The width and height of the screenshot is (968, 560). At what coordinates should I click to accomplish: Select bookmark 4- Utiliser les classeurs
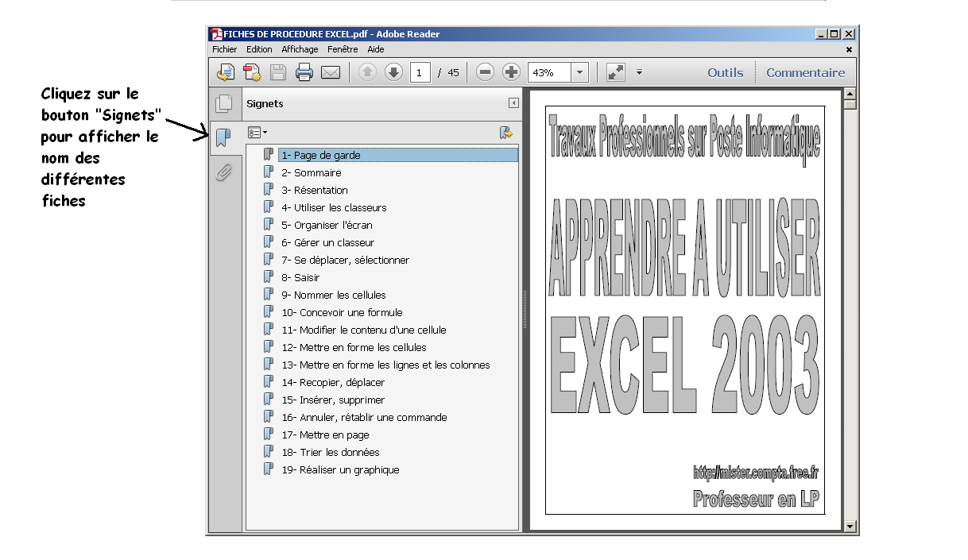[x=334, y=207]
